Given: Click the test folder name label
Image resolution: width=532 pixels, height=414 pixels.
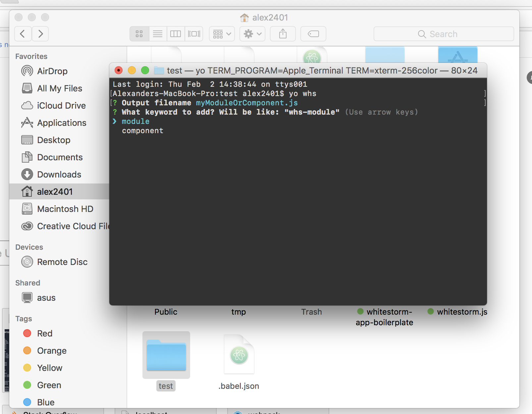Looking at the screenshot, I should [x=166, y=386].
